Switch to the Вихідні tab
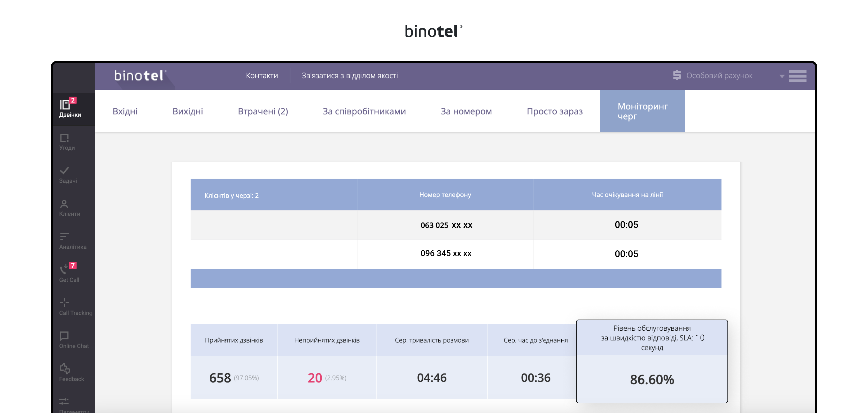868x413 pixels. tap(188, 111)
